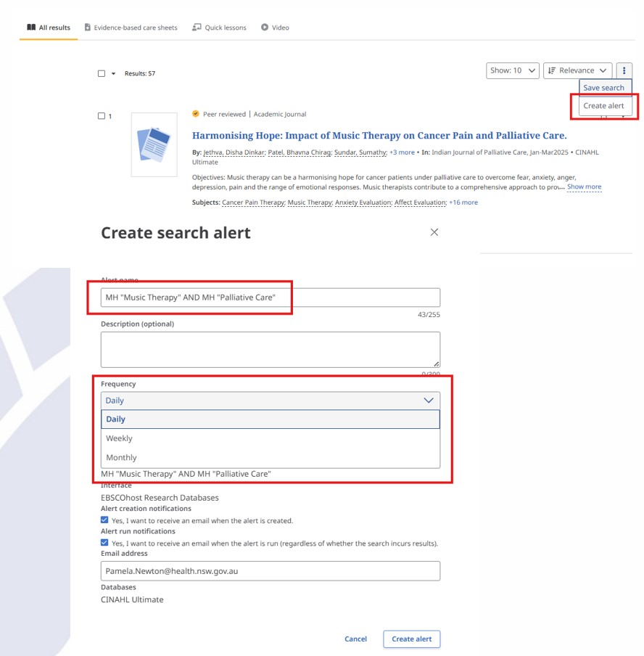Screen dimensions: 644x656
Task: Open Evidence-based care sheets tab
Action: click(131, 28)
